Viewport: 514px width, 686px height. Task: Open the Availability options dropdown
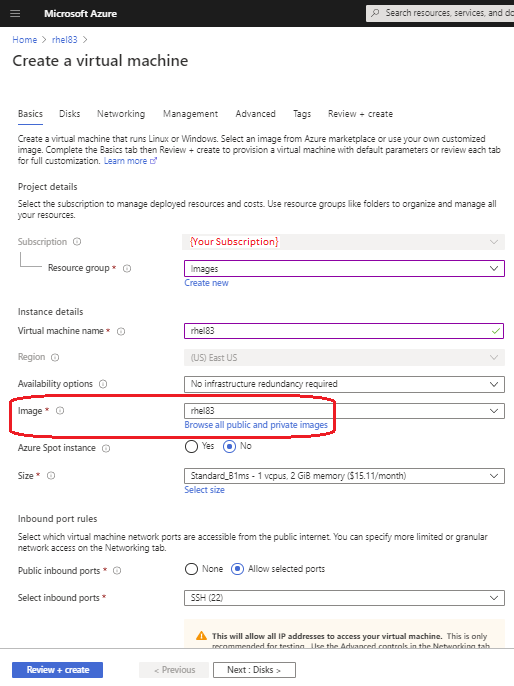pyautogui.click(x=344, y=384)
